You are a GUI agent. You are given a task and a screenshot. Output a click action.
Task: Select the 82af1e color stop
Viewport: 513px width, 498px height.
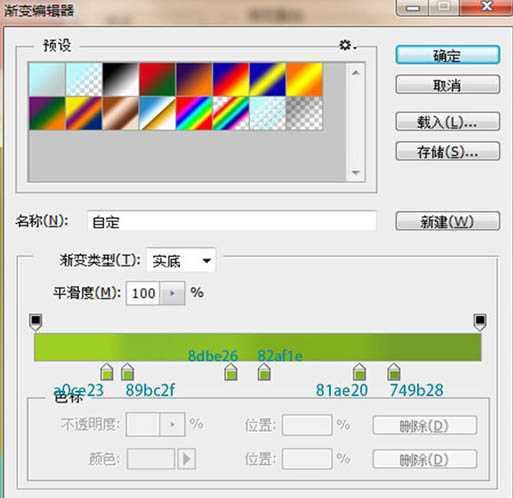coord(264,372)
